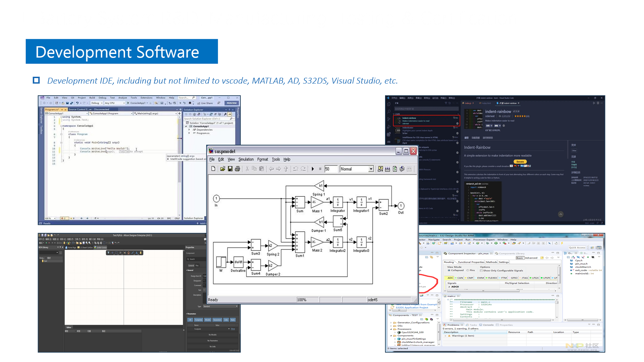644x362 pixels.
Task: Click Open folder icon in suspmodel toolbar
Action: click(x=222, y=169)
